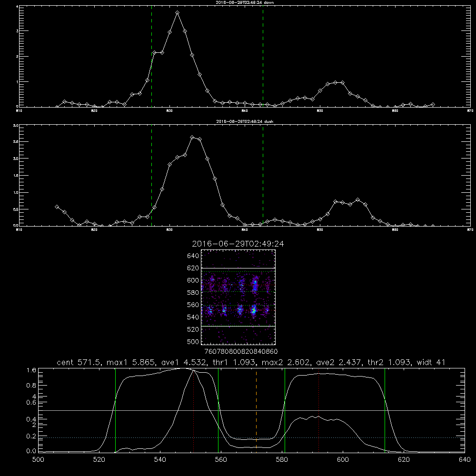Click the red dotted line near 592 in bottom plot
The height and width of the screenshot is (476, 476).
pyautogui.click(x=318, y=410)
